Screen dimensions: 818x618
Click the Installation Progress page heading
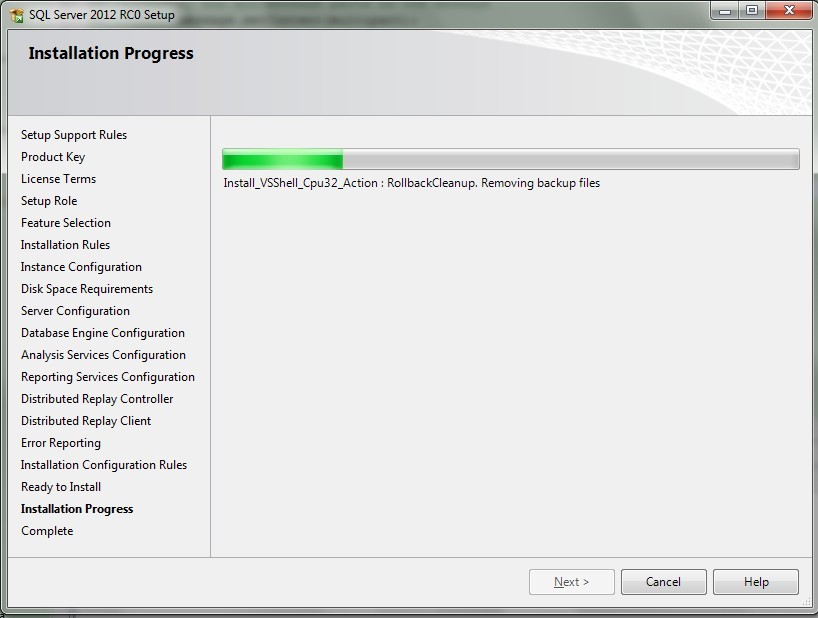(x=111, y=53)
